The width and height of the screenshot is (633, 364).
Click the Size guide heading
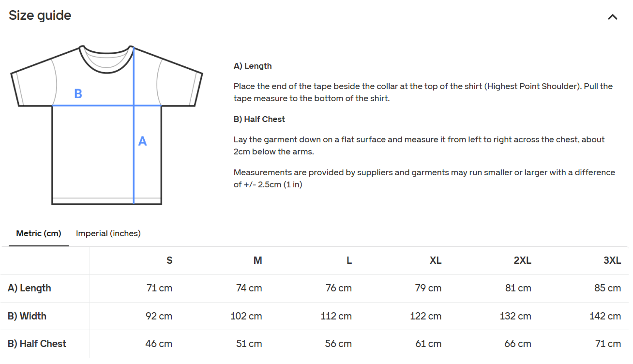[40, 15]
